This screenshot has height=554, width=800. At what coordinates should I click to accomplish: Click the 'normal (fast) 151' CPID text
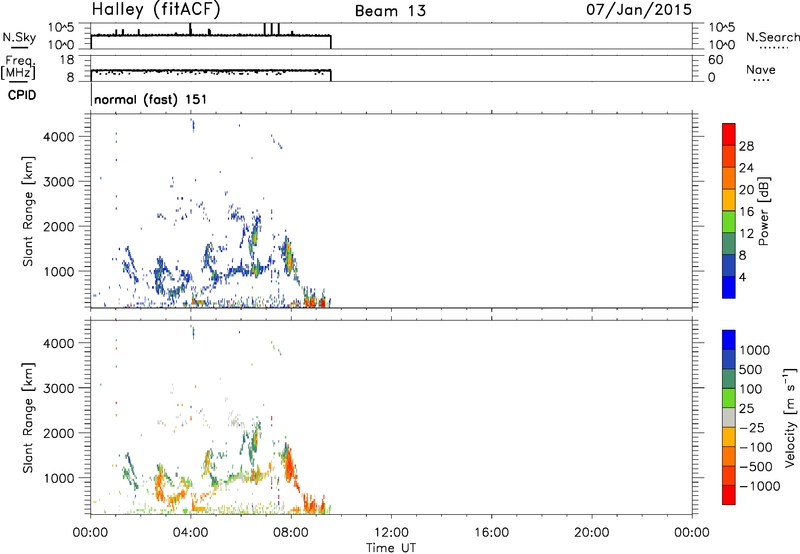[151, 99]
